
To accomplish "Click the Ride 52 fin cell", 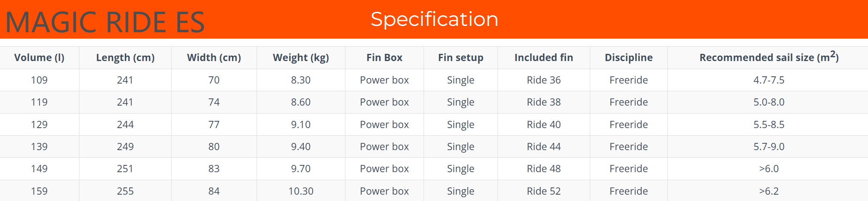I will (x=544, y=191).
